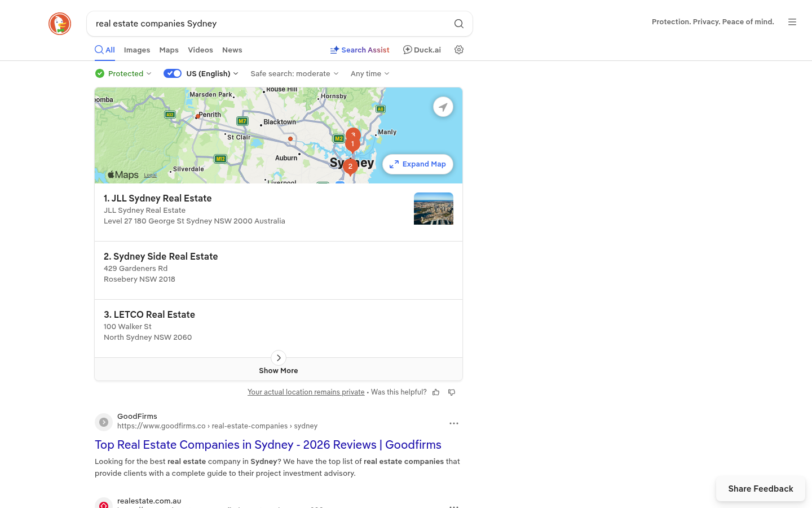Open Safe search: moderate dropdown

click(x=294, y=73)
